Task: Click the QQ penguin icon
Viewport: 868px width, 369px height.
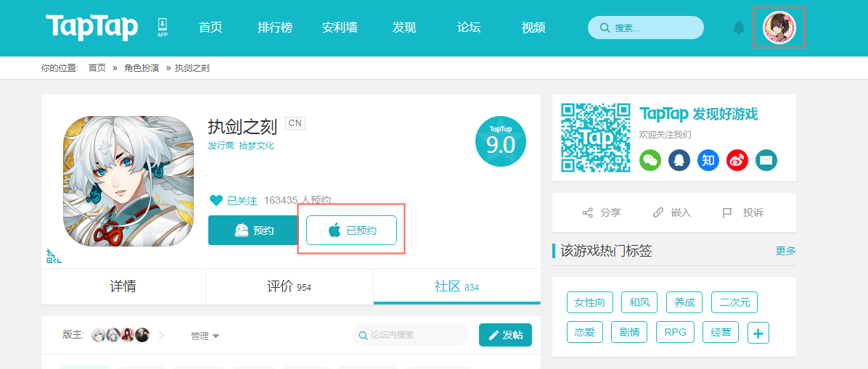Action: (x=679, y=160)
